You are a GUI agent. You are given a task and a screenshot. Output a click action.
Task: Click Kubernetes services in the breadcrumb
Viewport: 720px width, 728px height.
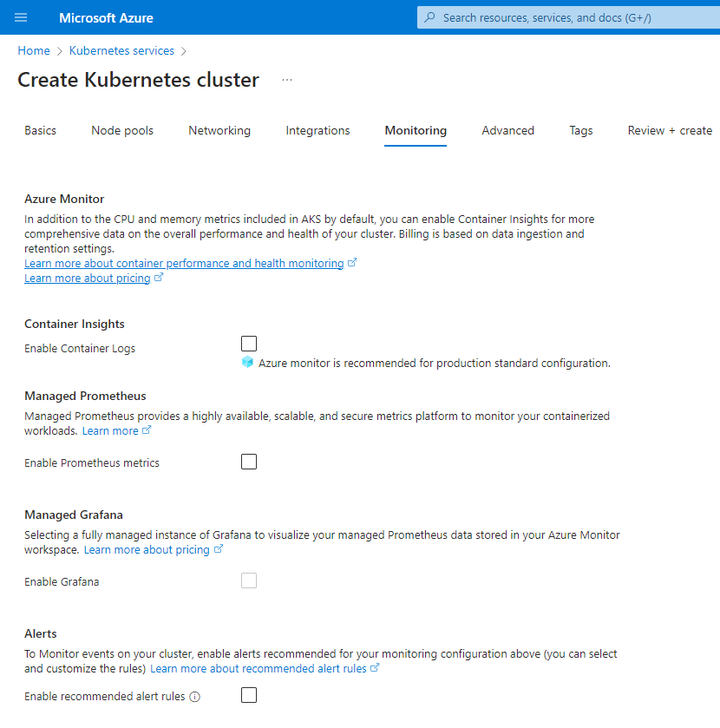[121, 51]
